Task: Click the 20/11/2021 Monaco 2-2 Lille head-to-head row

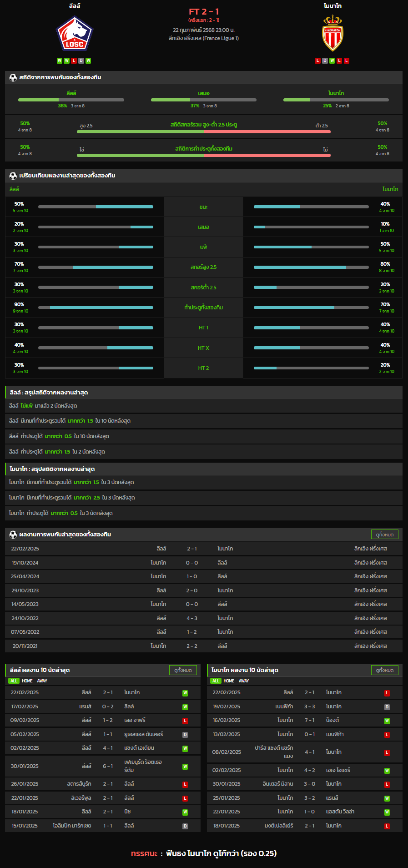Action: [204, 646]
